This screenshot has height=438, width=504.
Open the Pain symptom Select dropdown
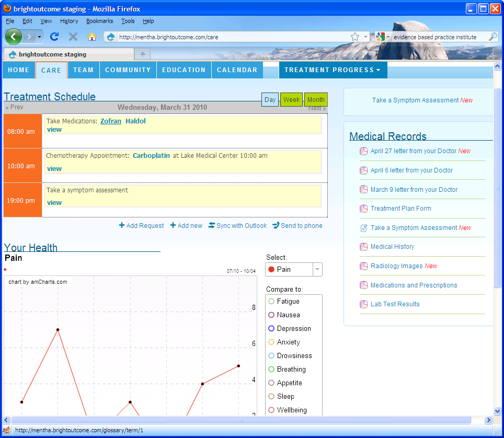pos(294,269)
